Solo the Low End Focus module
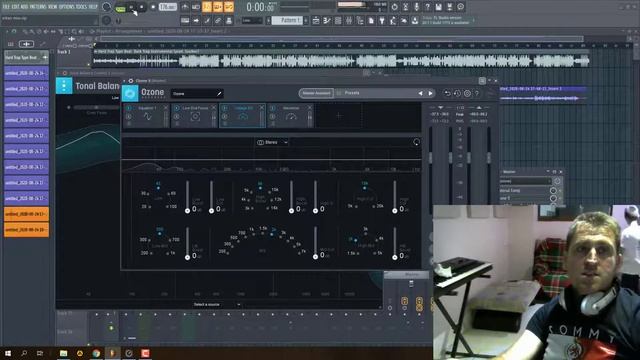This screenshot has height=360, width=640. 177,117
